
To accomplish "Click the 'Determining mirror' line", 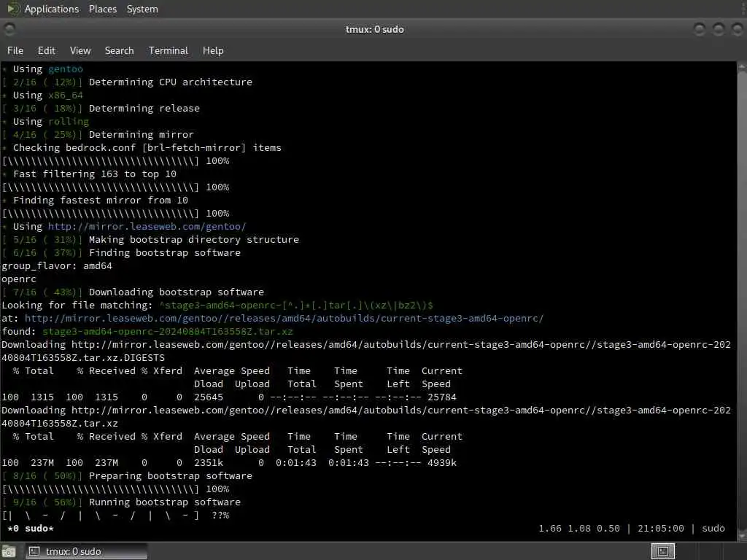I will point(141,135).
